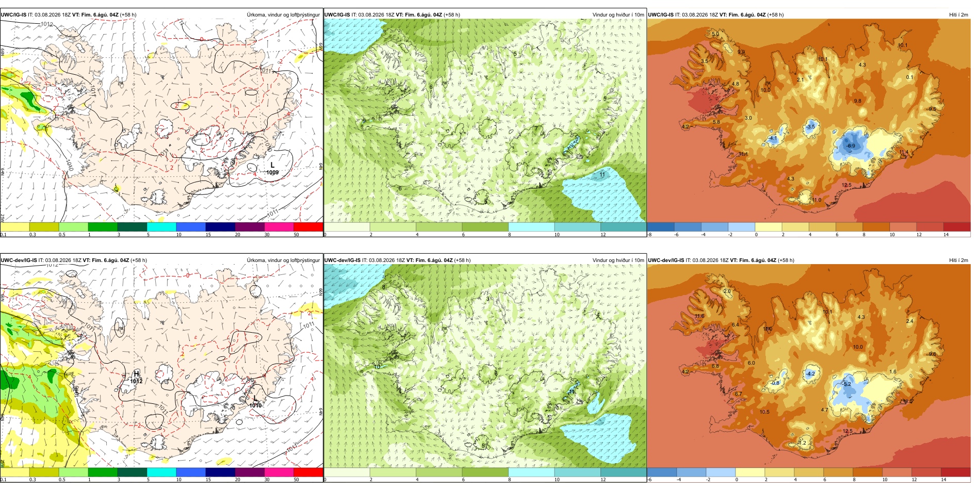Viewport: 980px width, 490px height.
Task: Click the '-4.1' temperature value on UWC map
Action: (772, 138)
